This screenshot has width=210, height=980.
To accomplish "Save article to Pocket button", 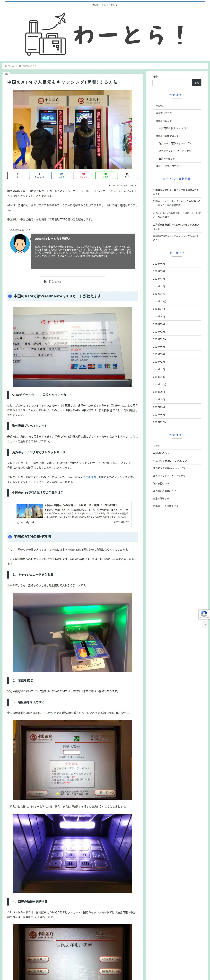I will [x=83, y=175].
